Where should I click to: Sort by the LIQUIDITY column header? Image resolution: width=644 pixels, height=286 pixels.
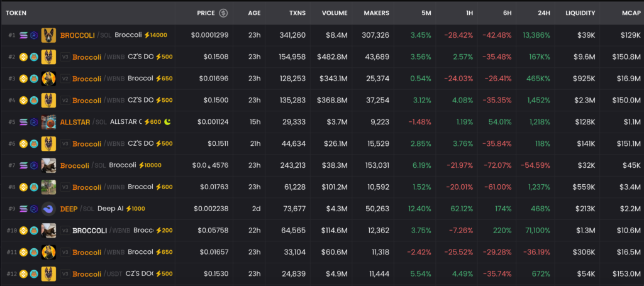(x=579, y=13)
